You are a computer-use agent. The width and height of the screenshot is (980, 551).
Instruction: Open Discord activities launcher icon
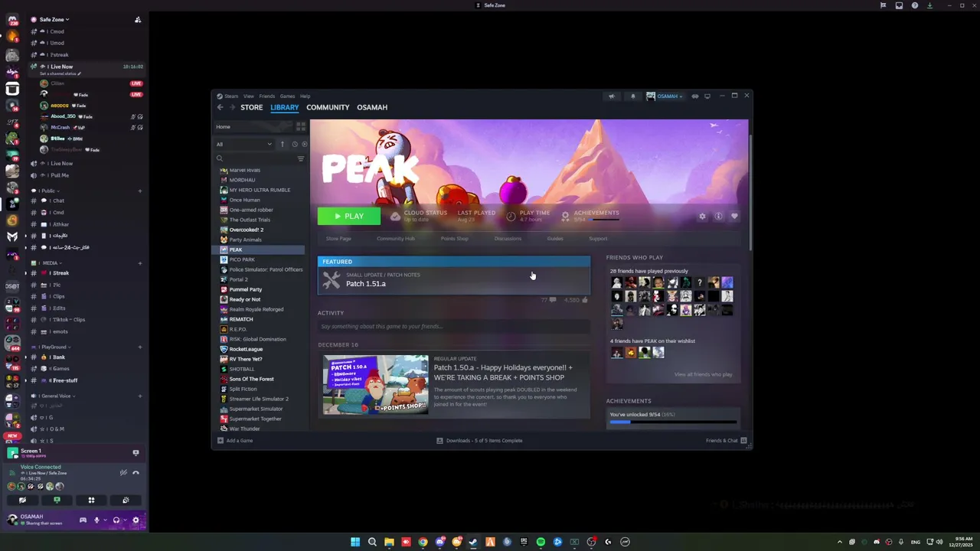[x=91, y=500]
